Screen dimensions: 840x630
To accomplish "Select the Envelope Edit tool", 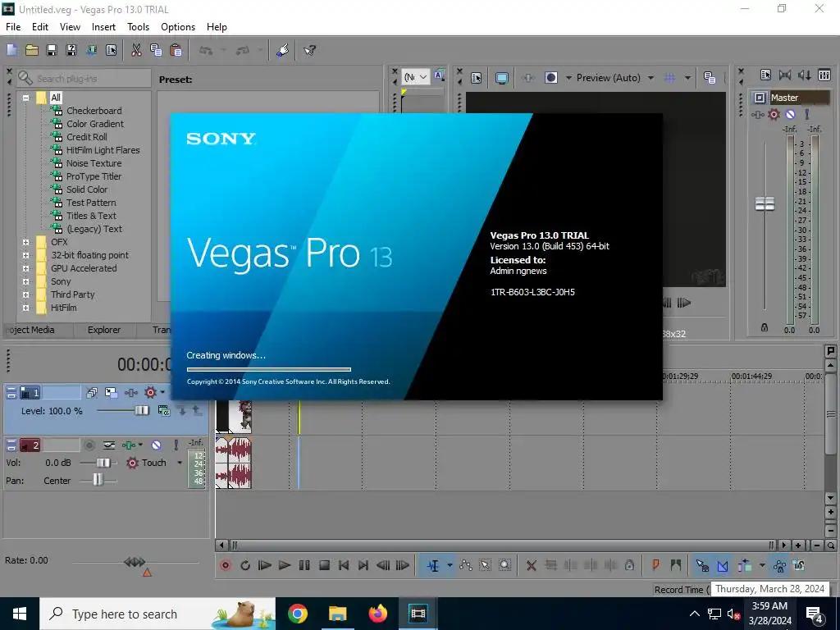I will coord(466,565).
